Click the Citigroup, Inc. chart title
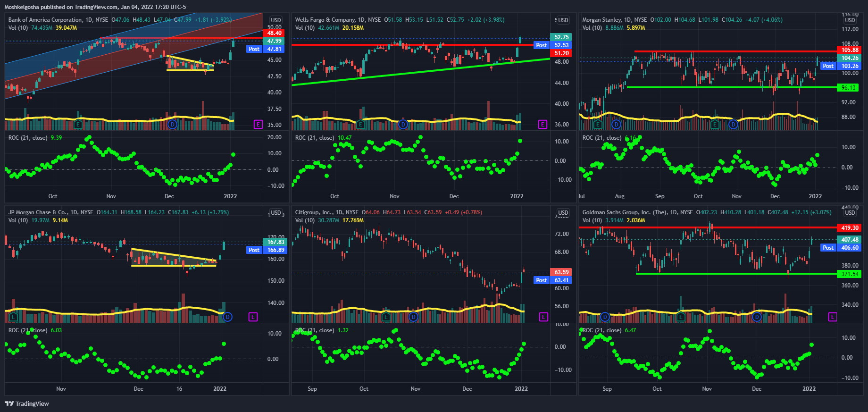868x412 pixels. point(314,212)
